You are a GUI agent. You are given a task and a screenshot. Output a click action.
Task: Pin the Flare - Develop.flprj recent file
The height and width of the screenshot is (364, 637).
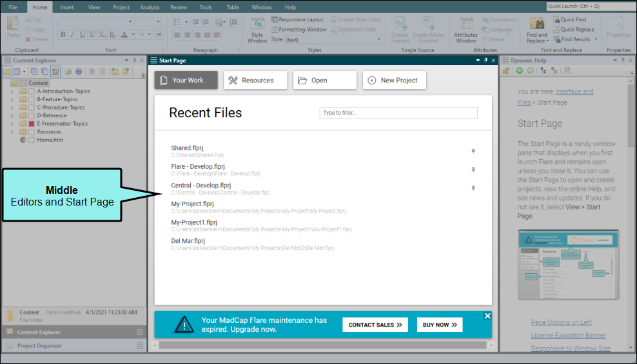pyautogui.click(x=473, y=169)
